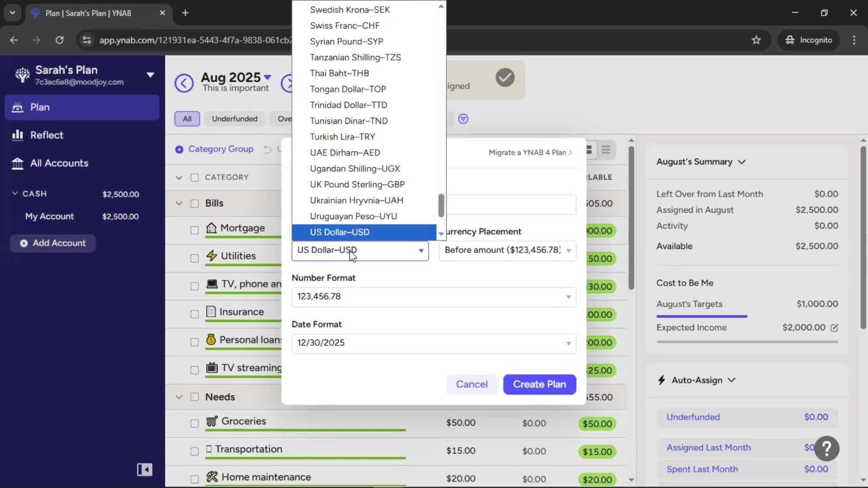
Task: Click the Transportation funding progress bar
Action: point(305,458)
